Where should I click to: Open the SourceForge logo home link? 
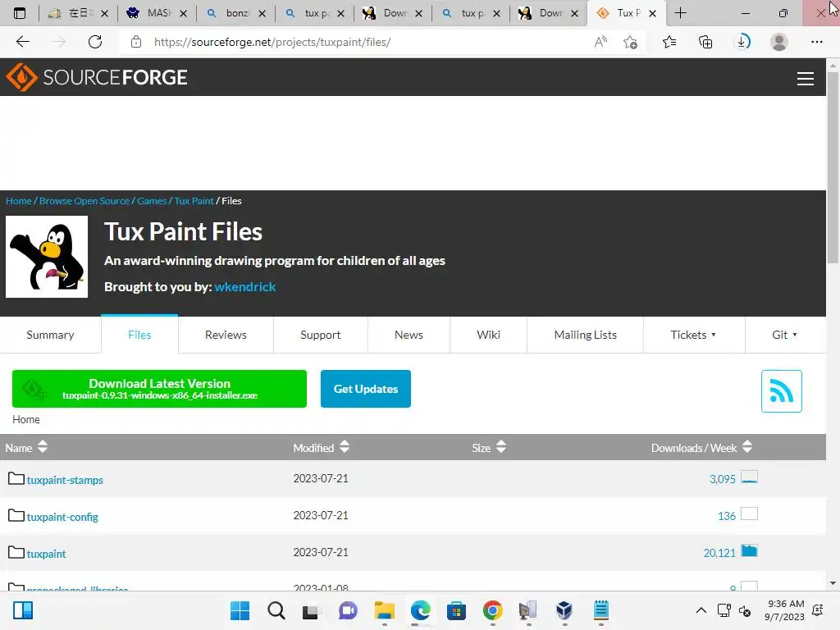pyautogui.click(x=97, y=77)
